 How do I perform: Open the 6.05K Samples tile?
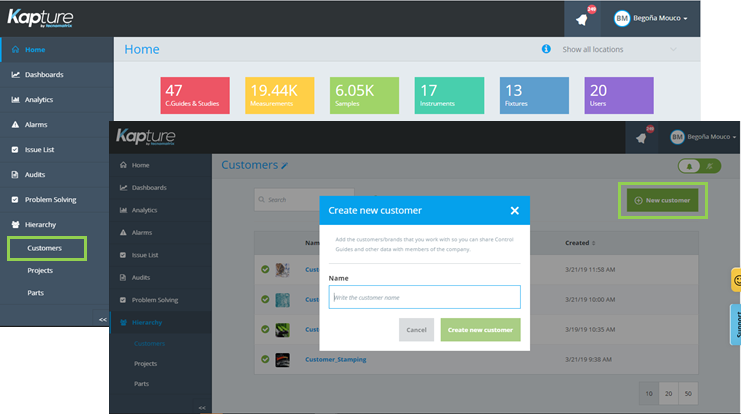point(364,95)
